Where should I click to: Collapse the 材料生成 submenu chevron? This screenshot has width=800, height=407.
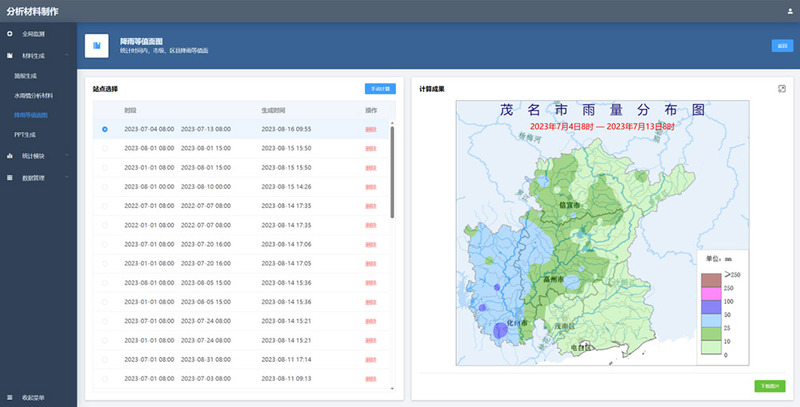(67, 55)
